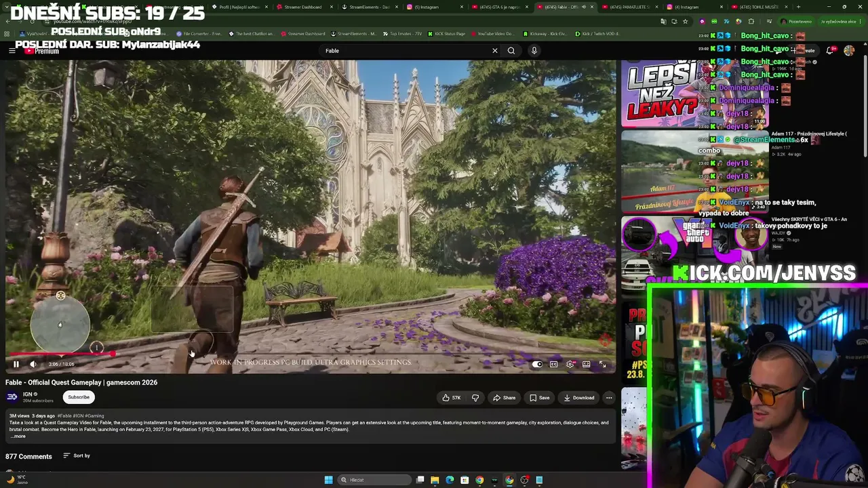Enter fullscreen in the video player
The width and height of the screenshot is (868, 488).
(602, 364)
